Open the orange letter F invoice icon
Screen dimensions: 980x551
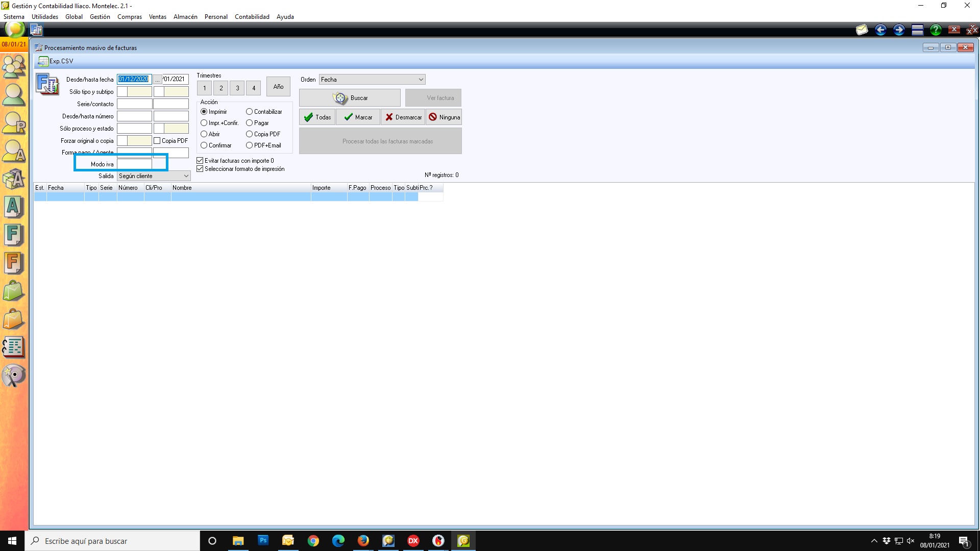[14, 263]
